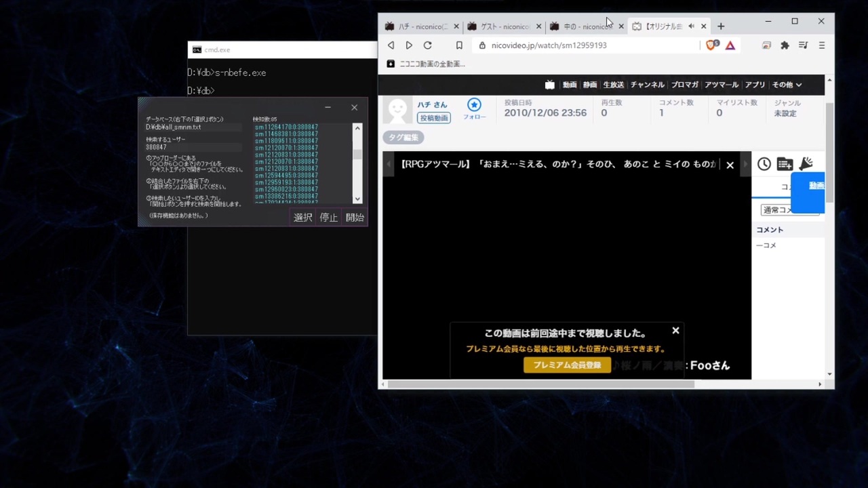Image resolution: width=868 pixels, height=488 pixels.
Task: Open the 通常コメント comment type dropdown
Action: [776, 210]
